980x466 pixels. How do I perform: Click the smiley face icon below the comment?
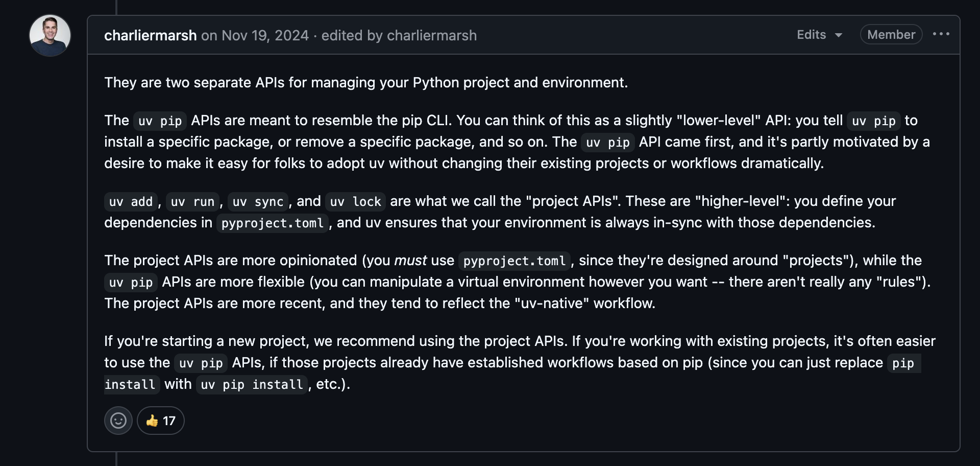tap(118, 421)
